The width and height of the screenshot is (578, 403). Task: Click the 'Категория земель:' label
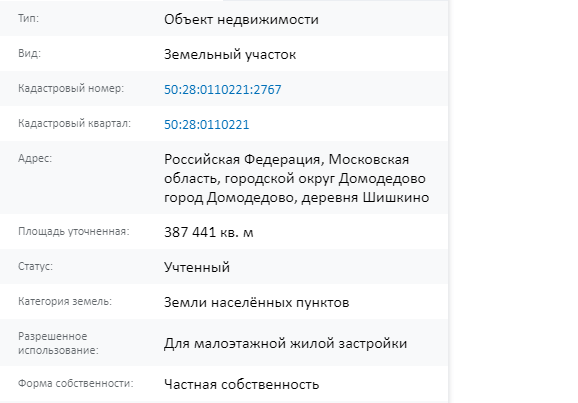(65, 301)
